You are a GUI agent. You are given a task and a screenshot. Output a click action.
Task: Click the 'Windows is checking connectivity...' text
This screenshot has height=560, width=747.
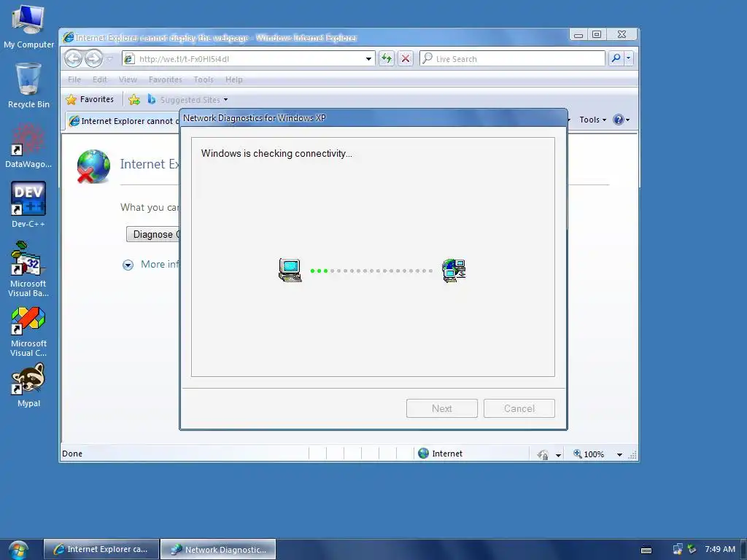[x=276, y=153]
